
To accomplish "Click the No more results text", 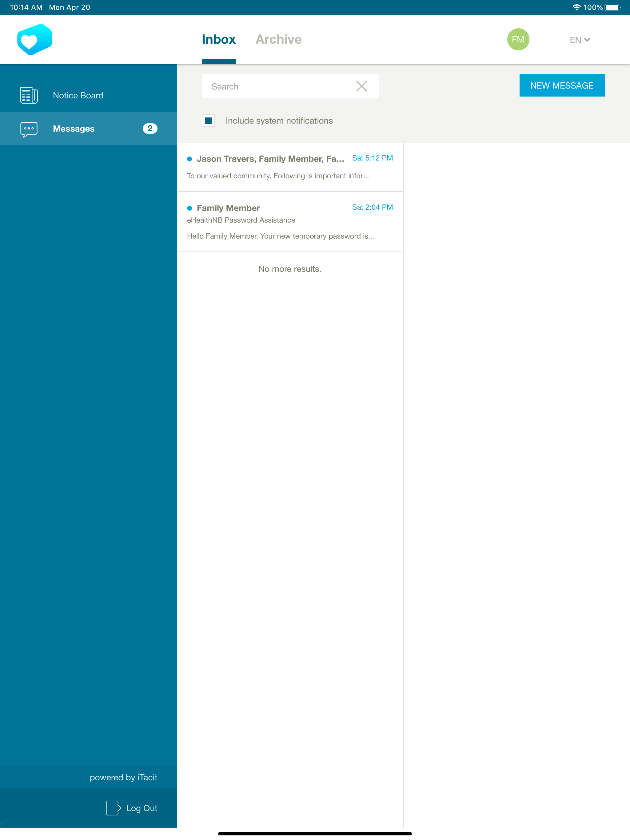I will (290, 269).
